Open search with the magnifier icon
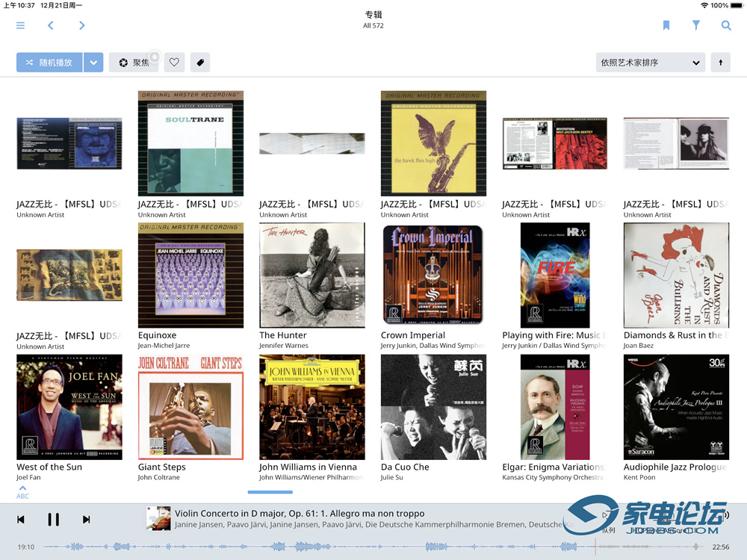 (726, 25)
